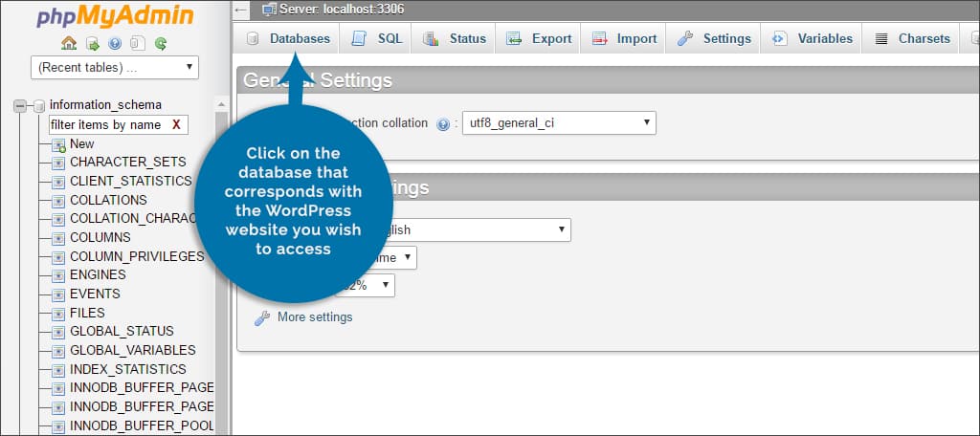Go to the Export tab
Viewport: 980px width, 436px height.
coord(539,39)
